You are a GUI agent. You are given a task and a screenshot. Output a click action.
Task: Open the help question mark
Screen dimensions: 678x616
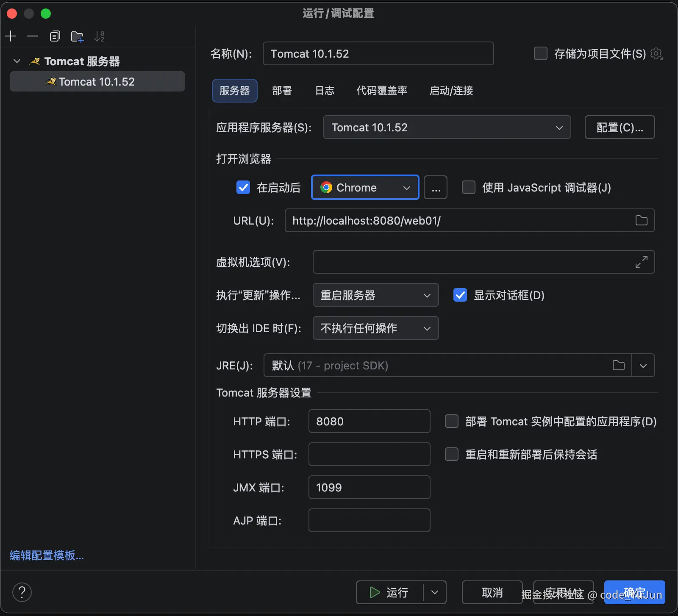tap(22, 592)
